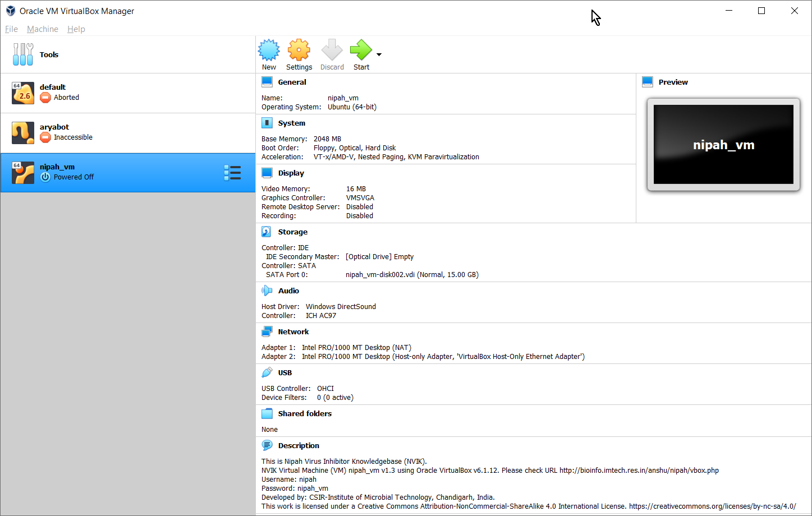Click the Network section icon
Screen dimensions: 812x516
click(267, 331)
